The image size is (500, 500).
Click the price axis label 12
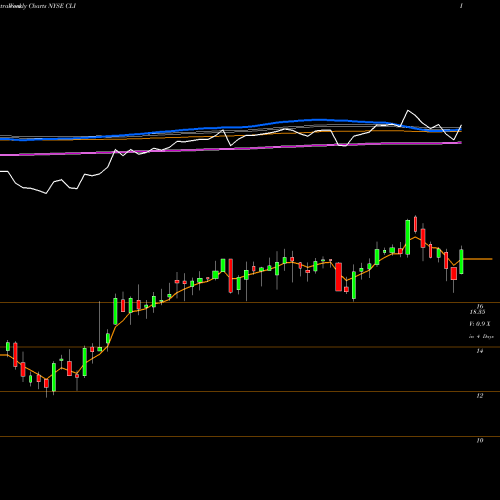coord(480,396)
